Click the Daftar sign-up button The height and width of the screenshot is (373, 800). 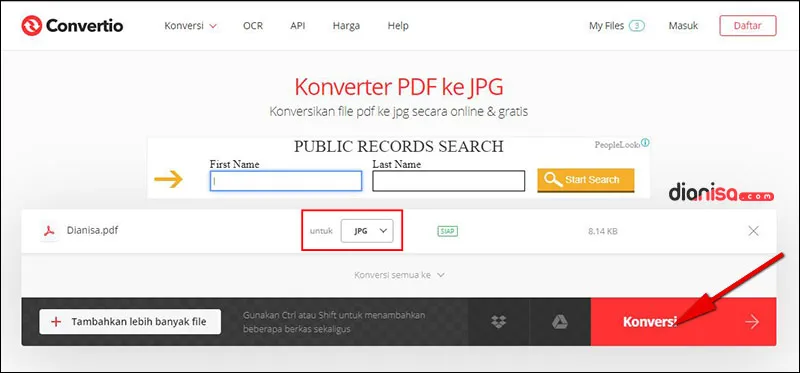(748, 26)
